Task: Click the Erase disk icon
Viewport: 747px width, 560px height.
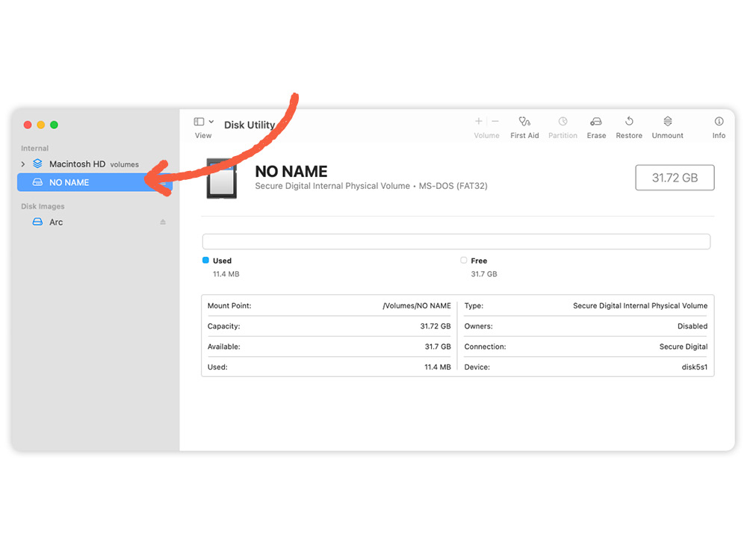Action: coord(596,122)
